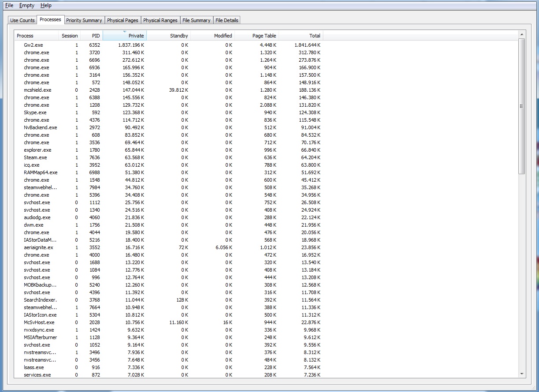Click nvstreamsvc with PID 3496

point(40,352)
